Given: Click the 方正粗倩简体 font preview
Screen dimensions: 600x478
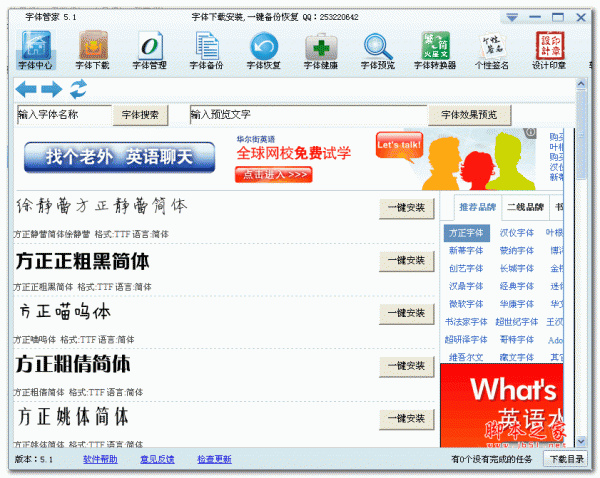Looking at the screenshot, I should click(x=73, y=364).
